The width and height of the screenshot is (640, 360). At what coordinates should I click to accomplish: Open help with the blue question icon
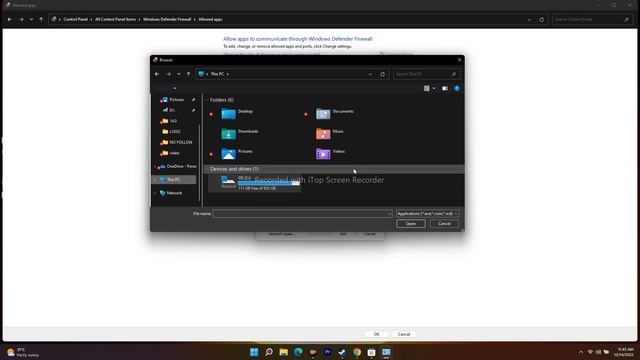coord(457,88)
